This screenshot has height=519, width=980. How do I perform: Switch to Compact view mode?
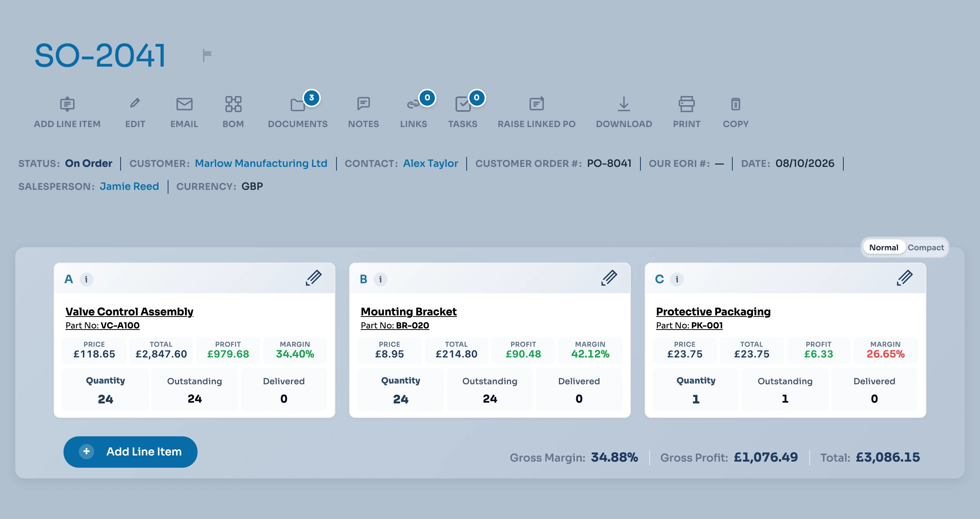[926, 248]
